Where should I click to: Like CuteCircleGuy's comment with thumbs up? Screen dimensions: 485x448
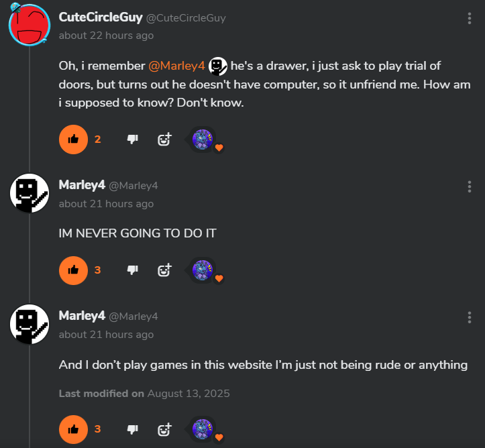coord(73,139)
